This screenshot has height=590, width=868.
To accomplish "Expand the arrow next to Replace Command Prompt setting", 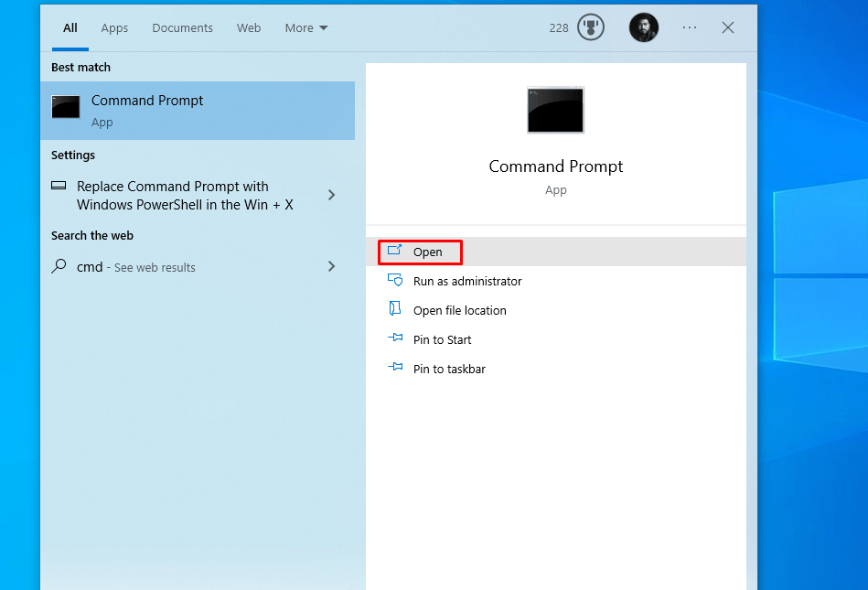I will [x=331, y=195].
